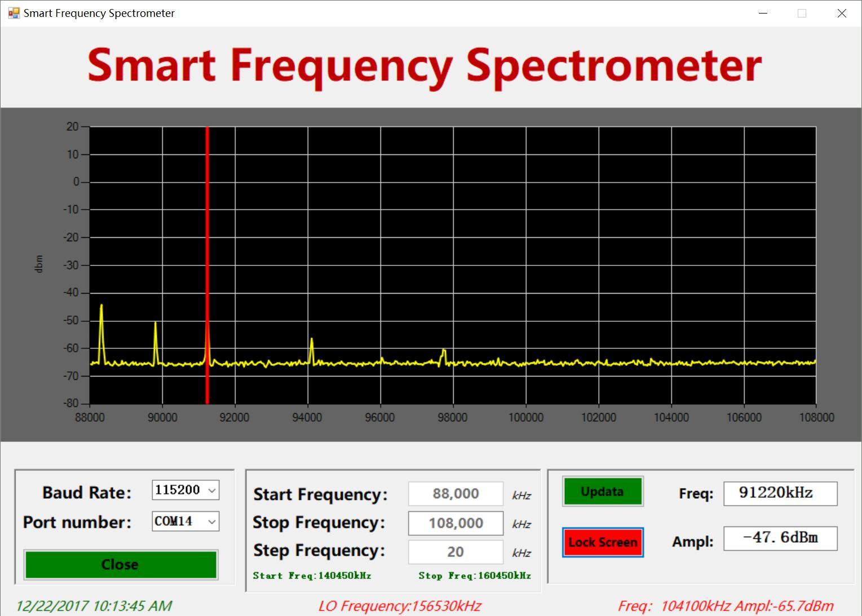
Task: Click the Start Frequency input field
Action: pyautogui.click(x=455, y=494)
